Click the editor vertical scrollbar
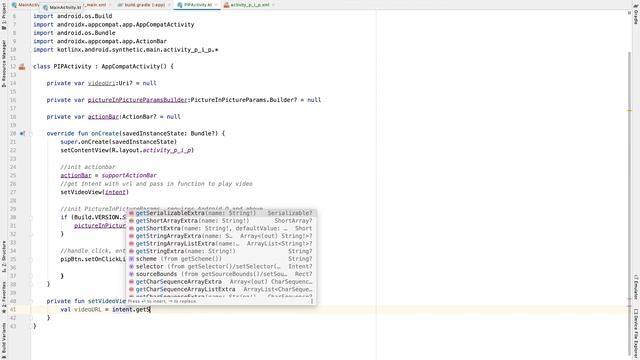 629,204
